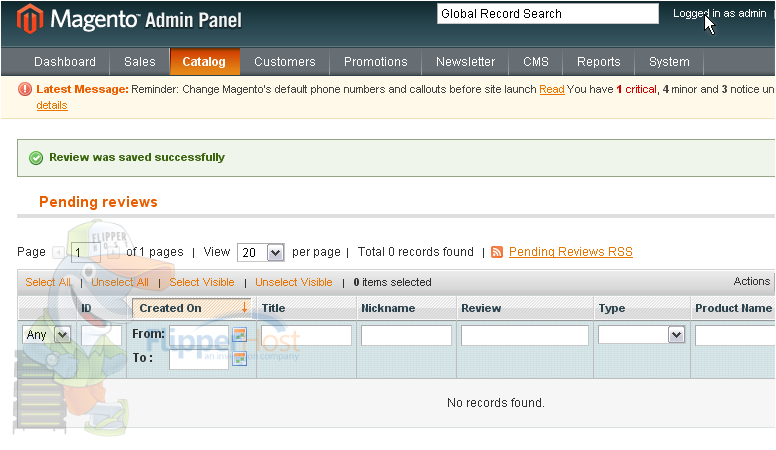The width and height of the screenshot is (776, 450).
Task: Click Select Visible link
Action: tap(202, 282)
